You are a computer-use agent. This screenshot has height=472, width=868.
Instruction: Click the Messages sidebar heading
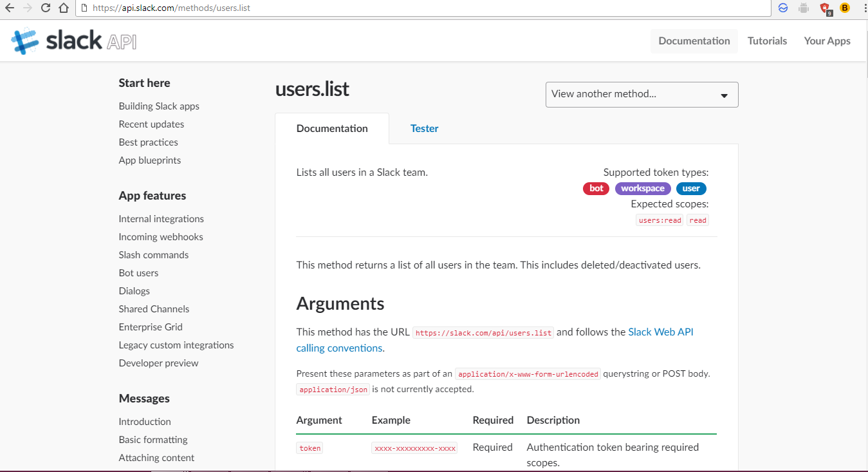[x=144, y=399]
